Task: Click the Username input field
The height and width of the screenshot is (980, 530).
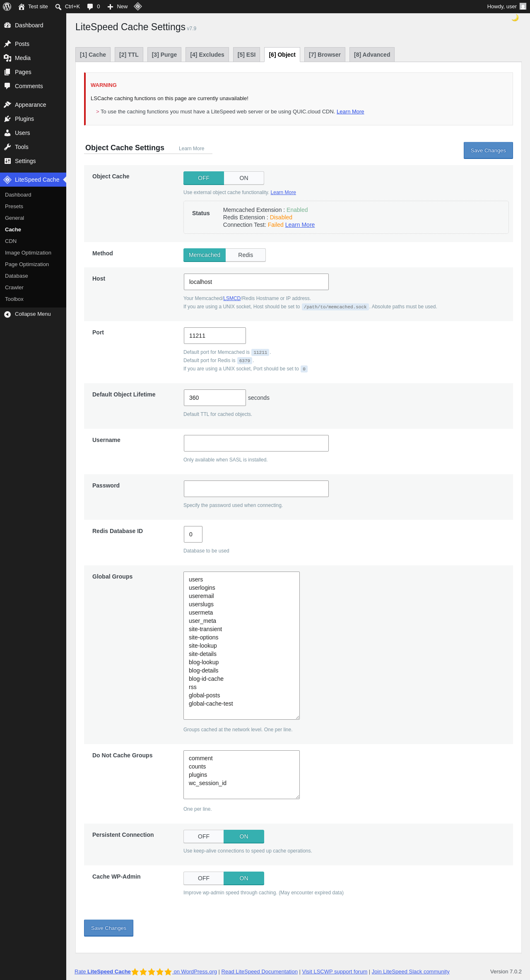Action: point(256,443)
